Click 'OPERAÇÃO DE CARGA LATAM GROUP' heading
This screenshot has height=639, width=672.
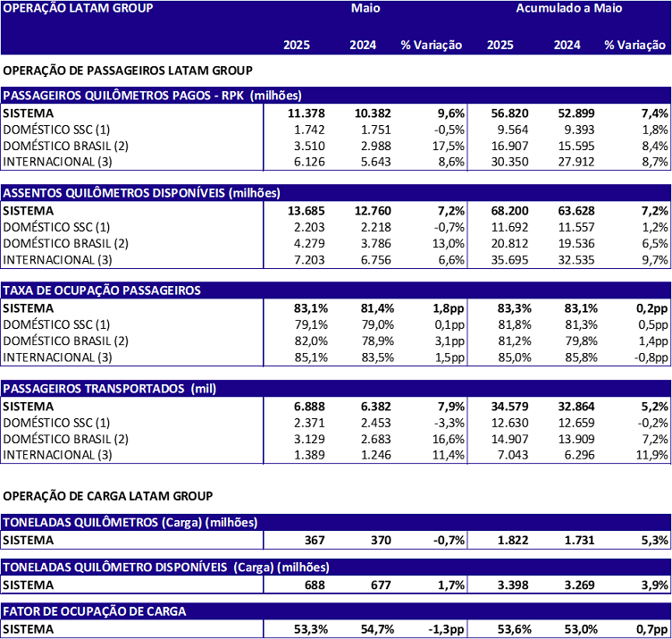(x=108, y=496)
